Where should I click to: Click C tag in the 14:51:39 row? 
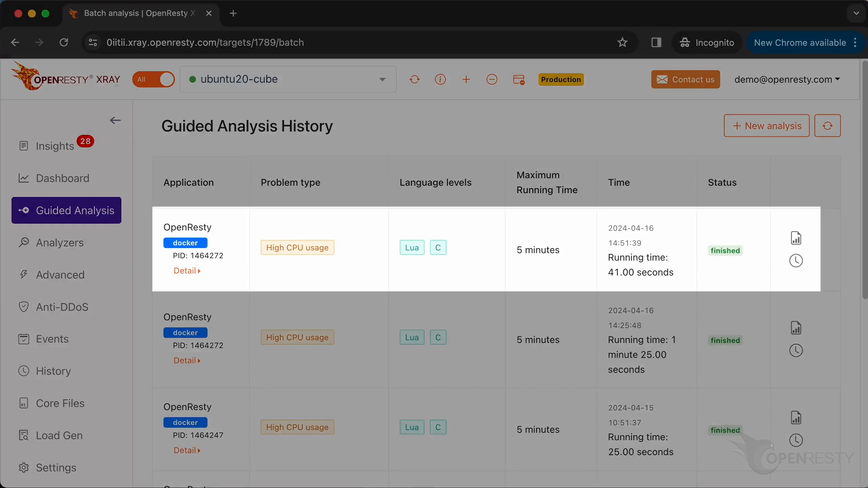pyautogui.click(x=438, y=247)
